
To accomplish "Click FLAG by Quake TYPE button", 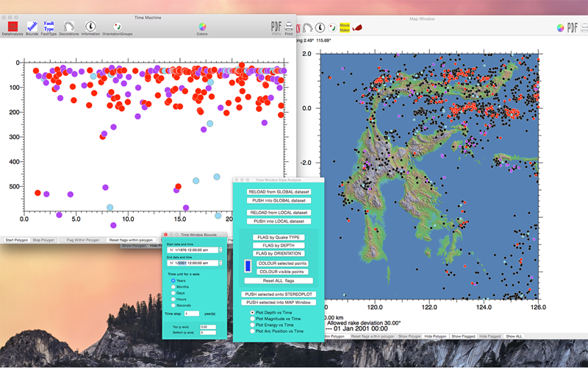I will (279, 237).
